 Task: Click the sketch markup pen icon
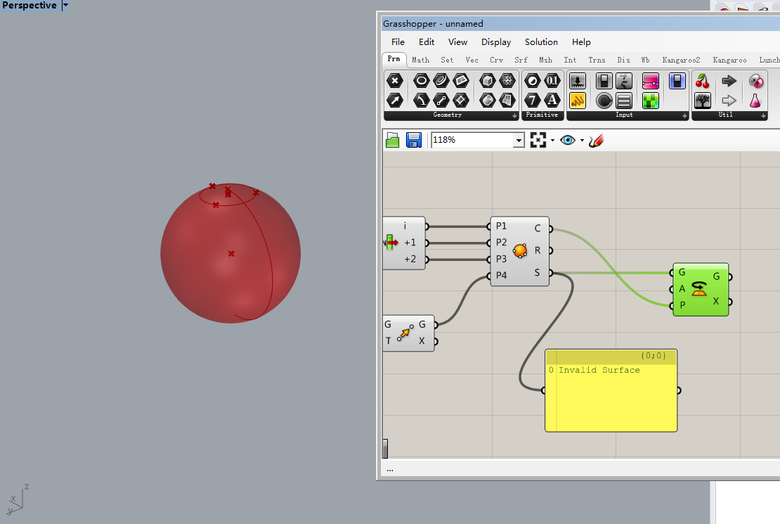tap(597, 140)
